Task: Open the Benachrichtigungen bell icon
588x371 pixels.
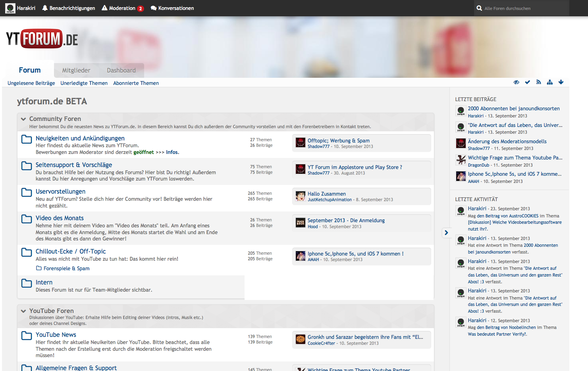Action: (45, 8)
